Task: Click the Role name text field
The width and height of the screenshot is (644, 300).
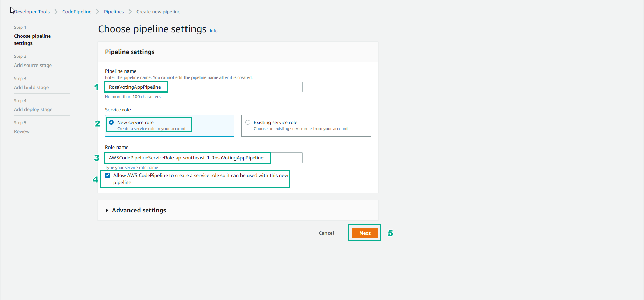Action: point(204,158)
